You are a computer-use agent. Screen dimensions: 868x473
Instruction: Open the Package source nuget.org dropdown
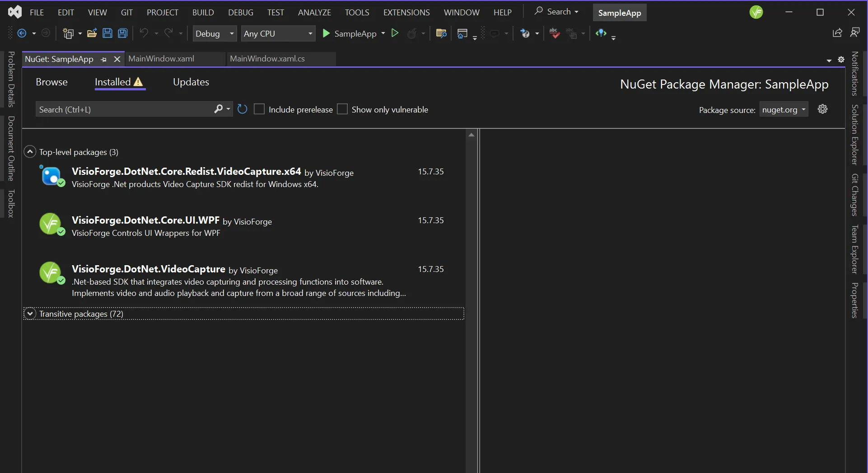click(x=784, y=110)
